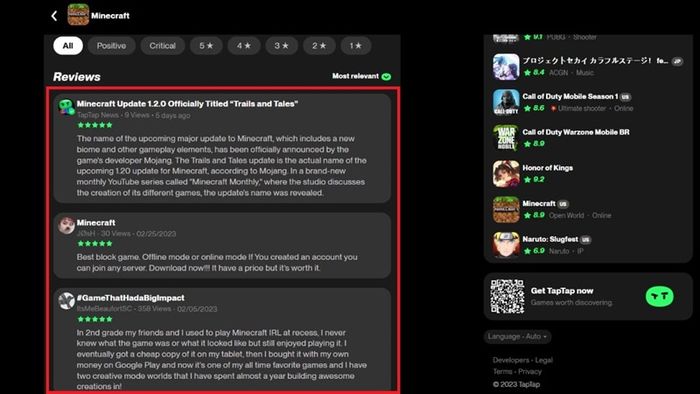Open the Legal footer link

pos(544,360)
